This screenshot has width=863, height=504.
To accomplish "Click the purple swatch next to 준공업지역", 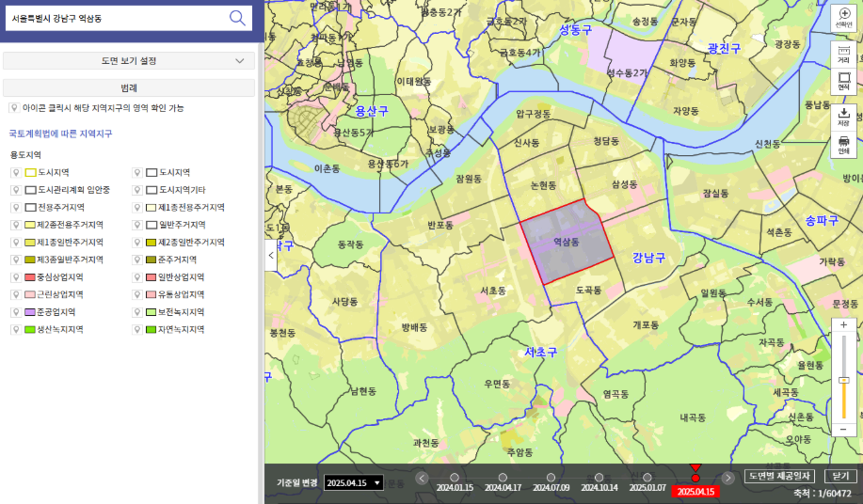I will pos(30,312).
